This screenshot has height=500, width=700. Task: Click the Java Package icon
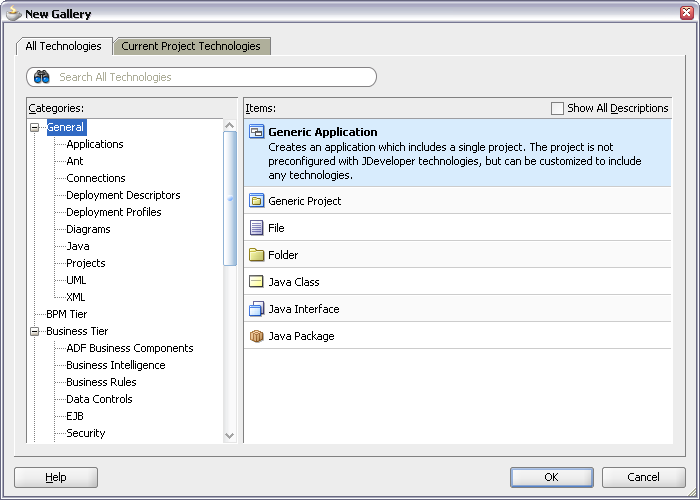click(x=256, y=336)
